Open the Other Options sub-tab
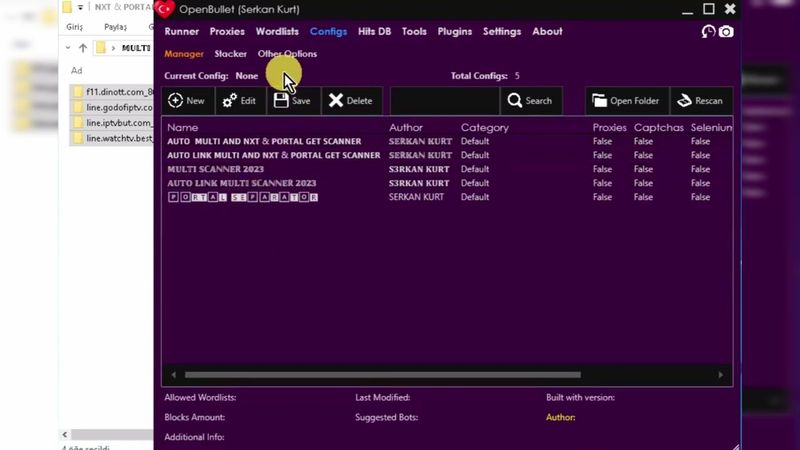The height and width of the screenshot is (450, 800). tap(287, 54)
